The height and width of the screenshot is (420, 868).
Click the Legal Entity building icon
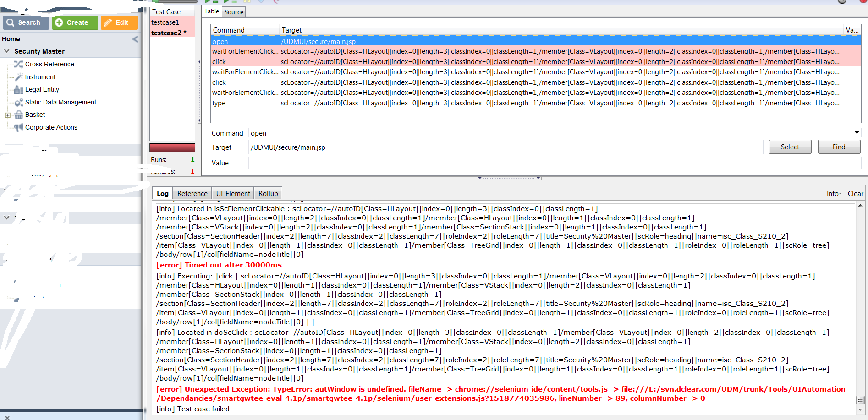click(18, 90)
